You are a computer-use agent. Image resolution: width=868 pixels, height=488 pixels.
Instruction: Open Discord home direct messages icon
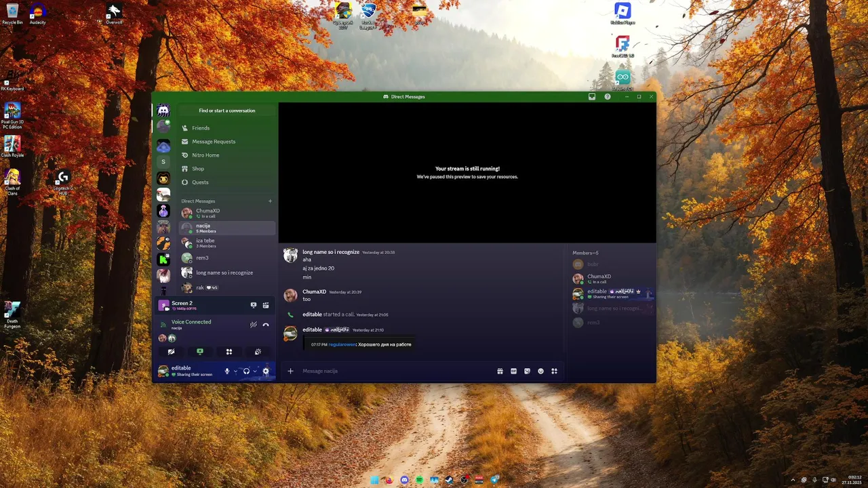[163, 110]
